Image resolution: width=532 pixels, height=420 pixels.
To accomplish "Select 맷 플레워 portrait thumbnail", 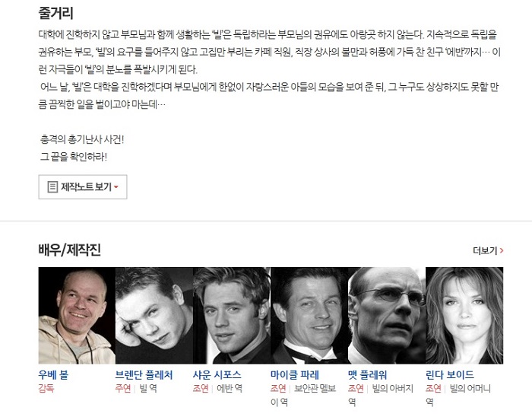I will tap(387, 315).
